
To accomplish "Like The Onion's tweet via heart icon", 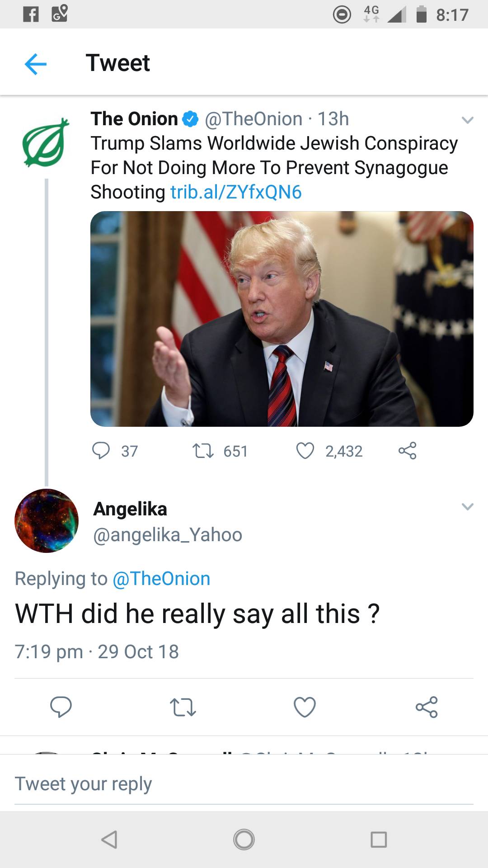I will 308,450.
